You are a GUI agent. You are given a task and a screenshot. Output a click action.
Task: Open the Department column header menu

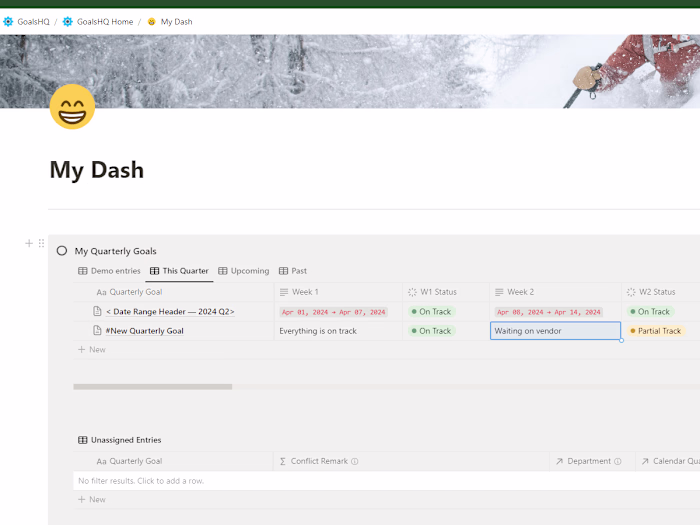tap(592, 461)
